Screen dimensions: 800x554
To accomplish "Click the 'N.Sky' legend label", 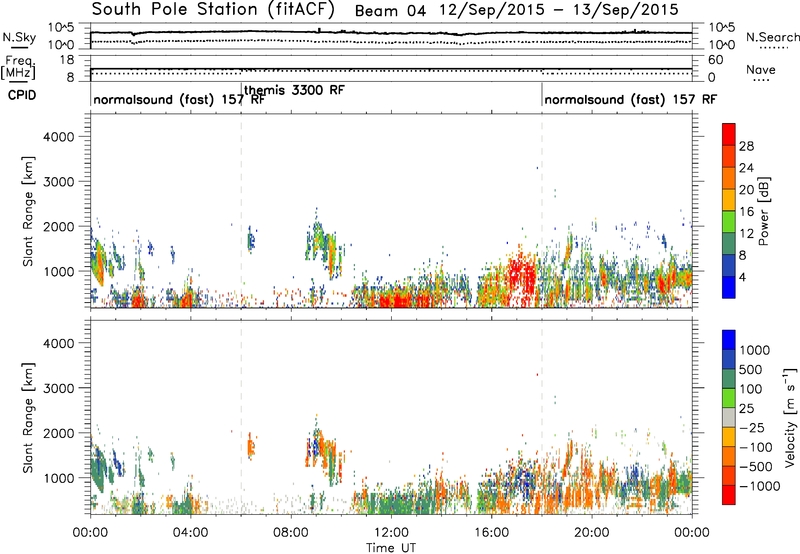I will pos(19,37).
